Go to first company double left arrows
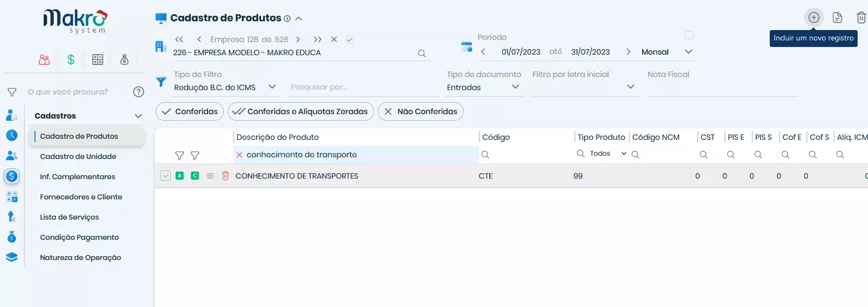868x307 pixels. (x=179, y=39)
